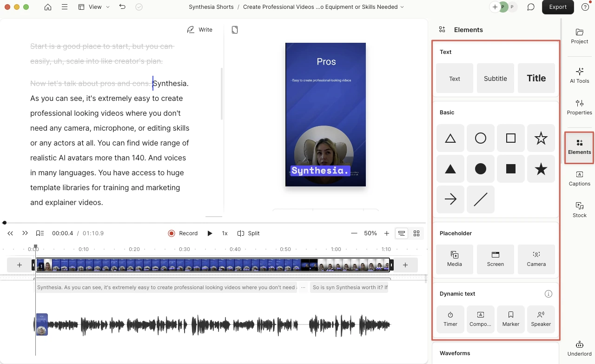The width and height of the screenshot is (595, 364).
Task: Insert outlined circle shape
Action: [481, 138]
